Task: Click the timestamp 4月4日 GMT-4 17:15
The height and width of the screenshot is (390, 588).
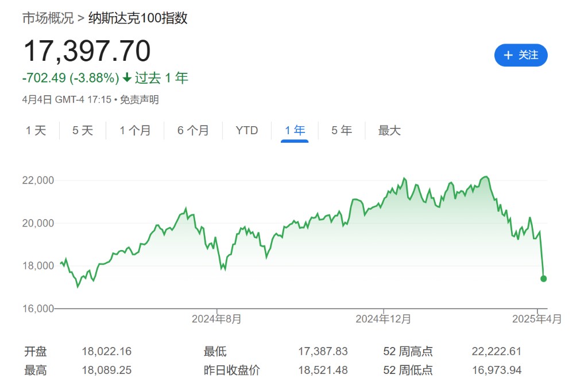Action: click(67, 100)
